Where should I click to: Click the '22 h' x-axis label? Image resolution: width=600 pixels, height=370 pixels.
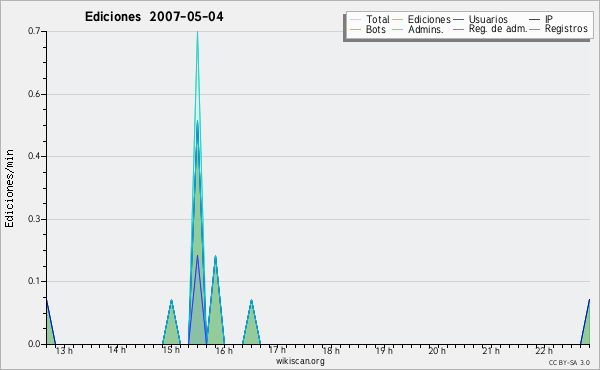[x=544, y=350]
